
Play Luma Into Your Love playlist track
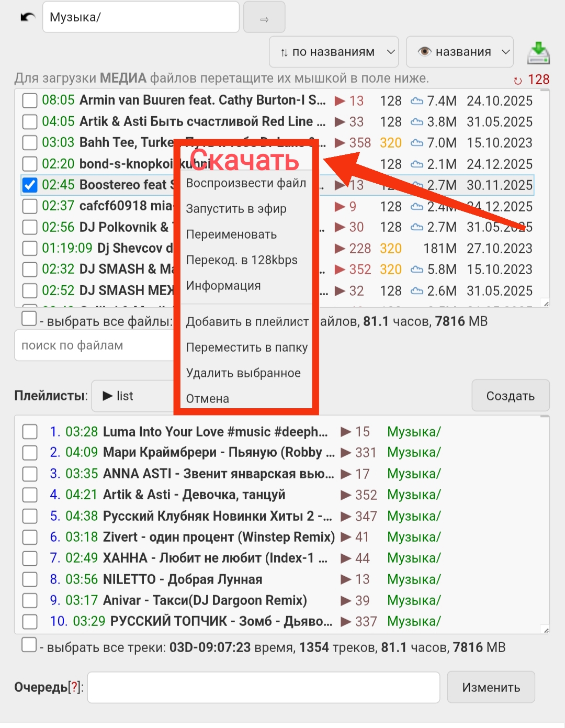click(346, 432)
